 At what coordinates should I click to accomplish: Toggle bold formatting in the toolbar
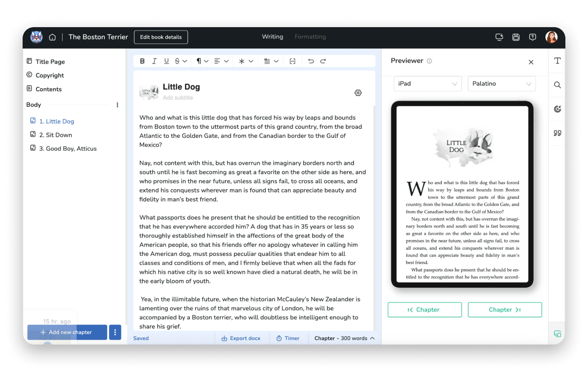142,61
